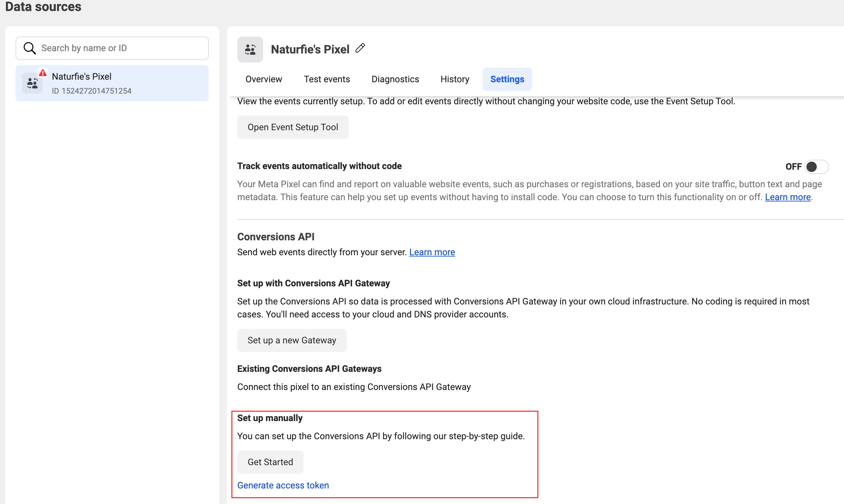This screenshot has width=844, height=504.
Task: Select the Settings tab
Action: 507,79
